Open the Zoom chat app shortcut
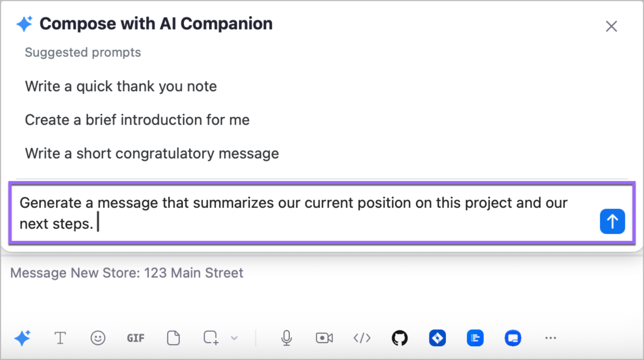 click(512, 338)
